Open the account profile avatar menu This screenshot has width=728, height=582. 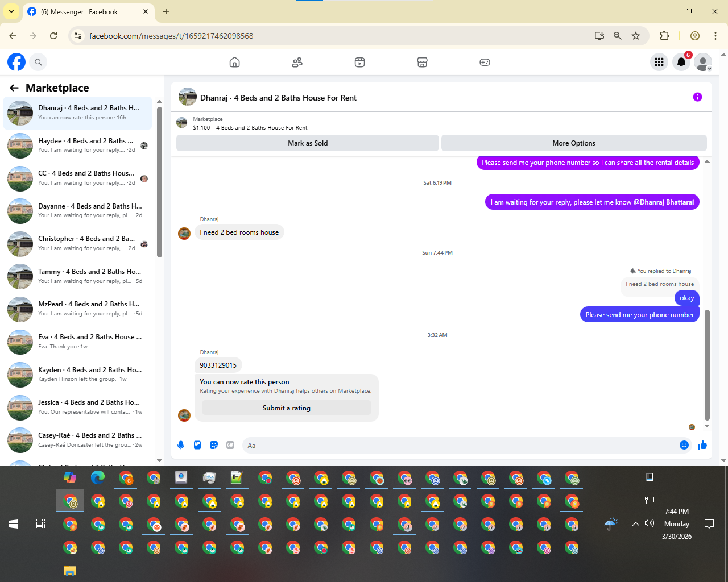pos(704,62)
